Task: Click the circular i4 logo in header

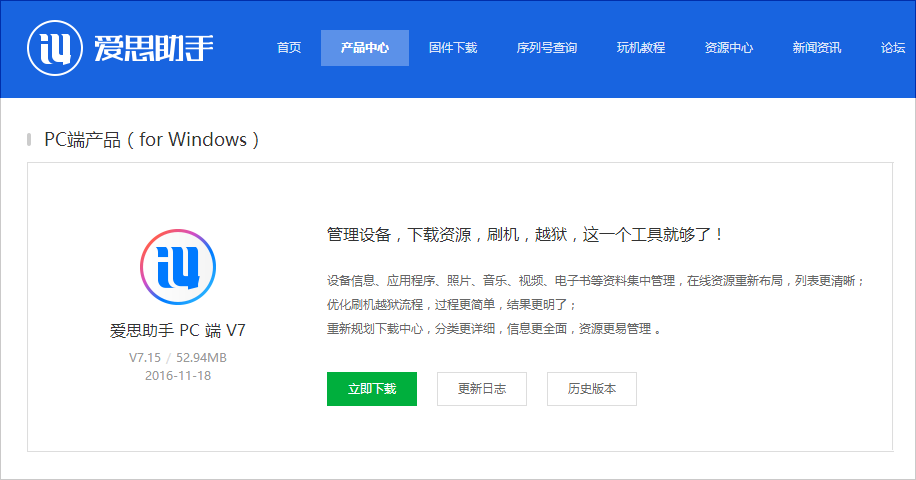Action: [x=55, y=47]
